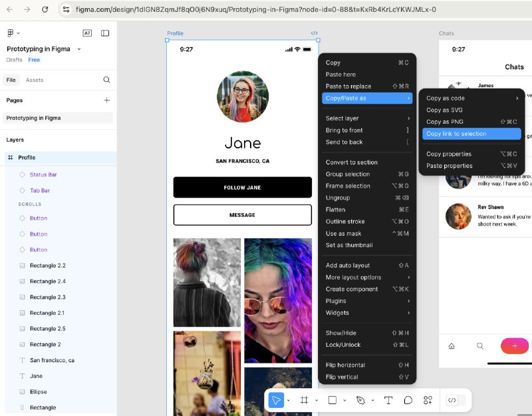532x416 pixels.
Task: Go back in browser history
Action: click(9, 9)
